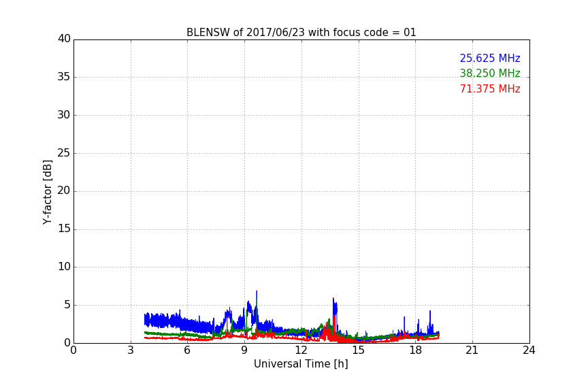
Task: Click the y-axis tick label '25'
Action: click(64, 152)
